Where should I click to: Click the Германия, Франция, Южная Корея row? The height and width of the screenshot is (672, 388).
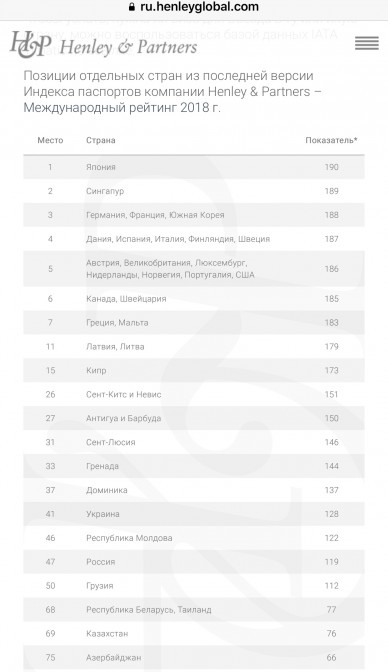coord(194,215)
